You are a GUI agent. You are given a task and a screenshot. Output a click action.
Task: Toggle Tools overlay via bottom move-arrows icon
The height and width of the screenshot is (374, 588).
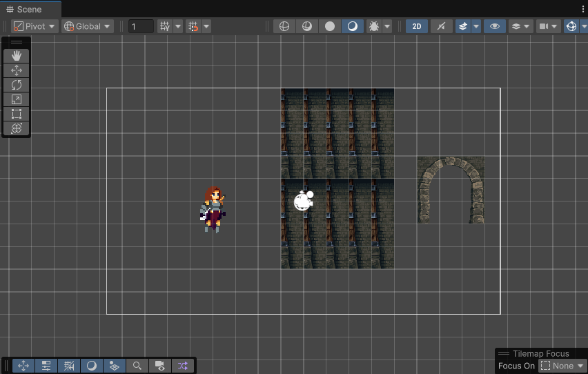[x=23, y=366]
